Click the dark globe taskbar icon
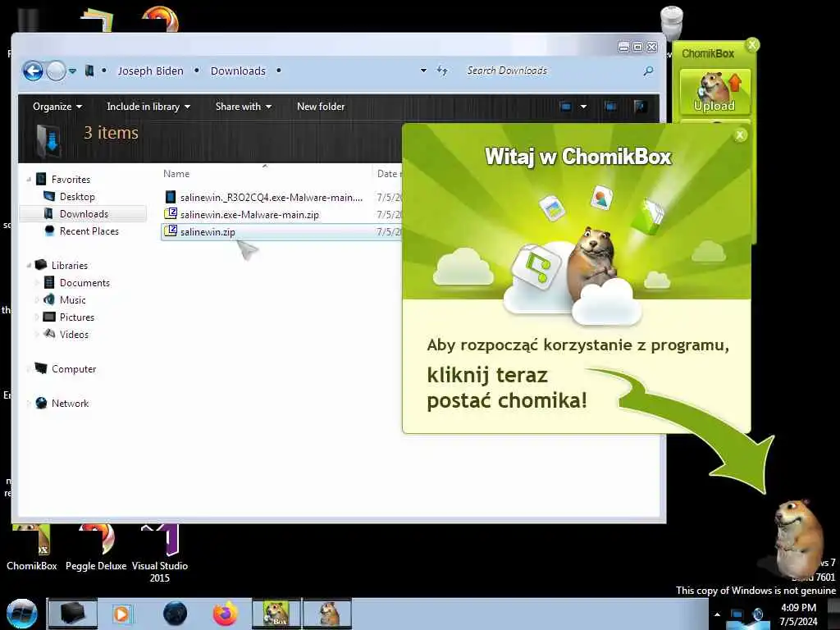 [176, 614]
